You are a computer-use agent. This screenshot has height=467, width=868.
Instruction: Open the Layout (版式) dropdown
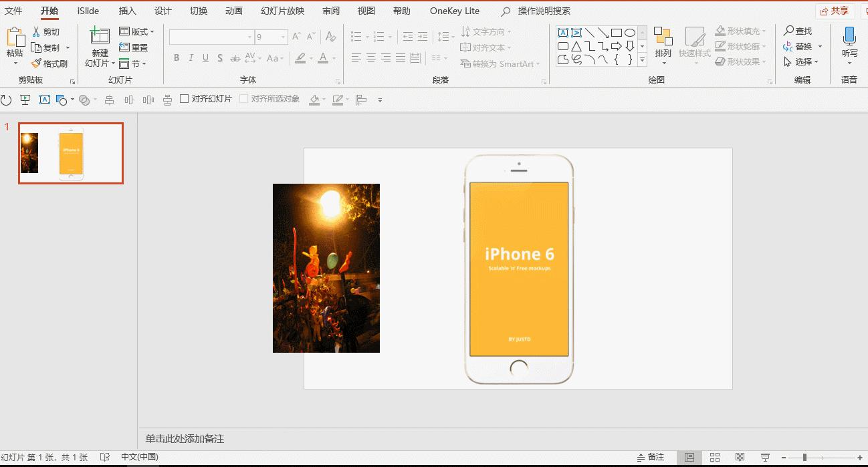tap(136, 31)
